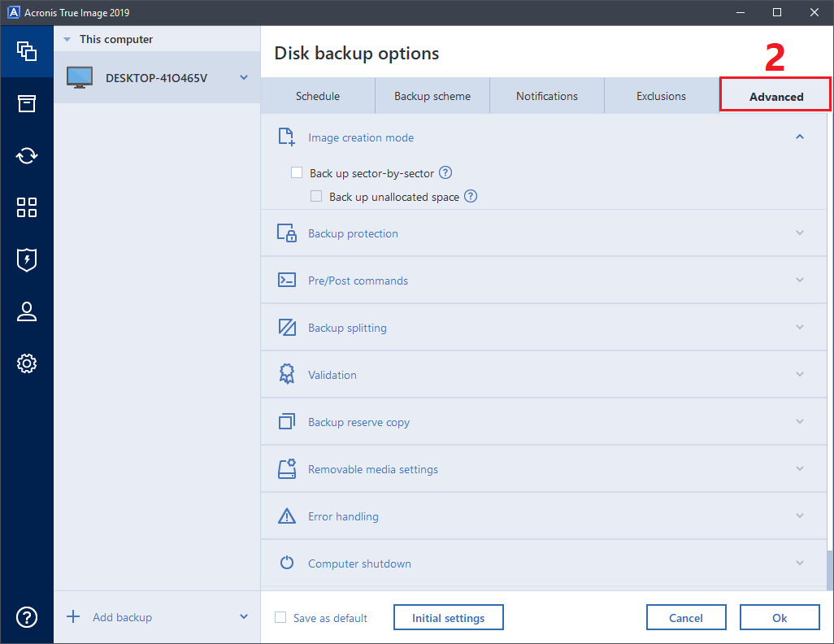Screen dimensions: 834x644
Task: Select the Advanced tab
Action: pyautogui.click(x=775, y=96)
